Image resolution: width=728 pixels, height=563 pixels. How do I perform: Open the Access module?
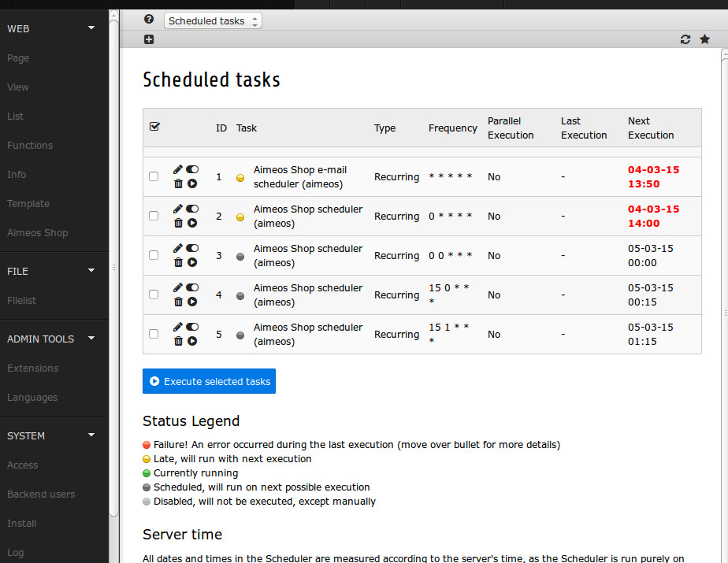(x=22, y=465)
